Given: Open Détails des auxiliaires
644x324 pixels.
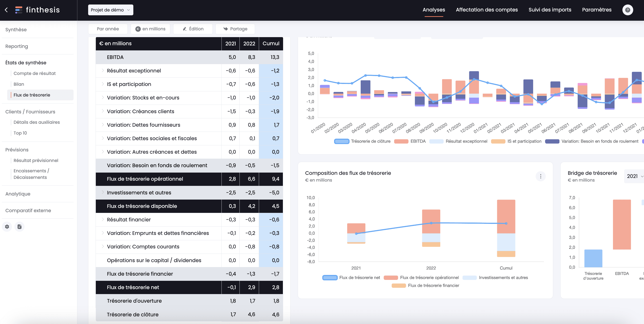Looking at the screenshot, I should coord(36,122).
